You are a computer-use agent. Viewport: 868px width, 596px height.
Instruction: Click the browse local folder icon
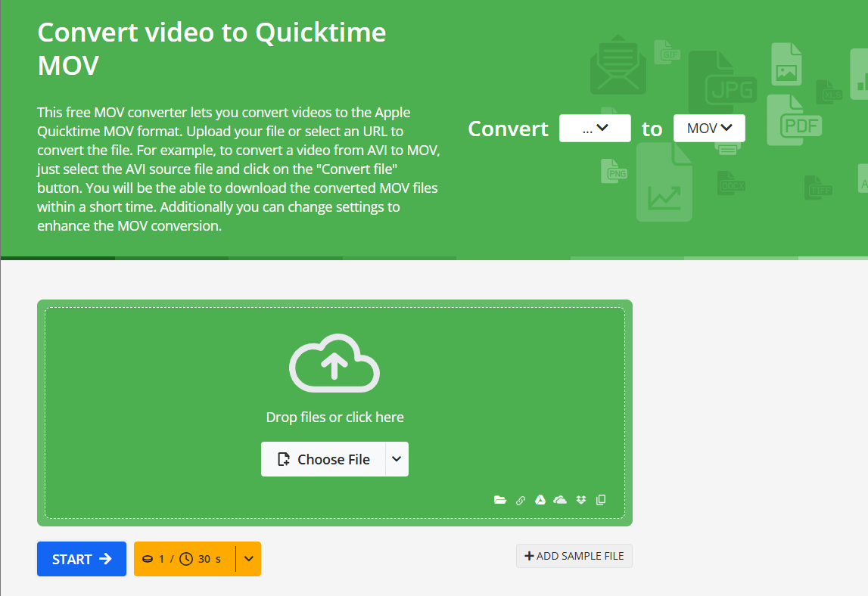499,500
